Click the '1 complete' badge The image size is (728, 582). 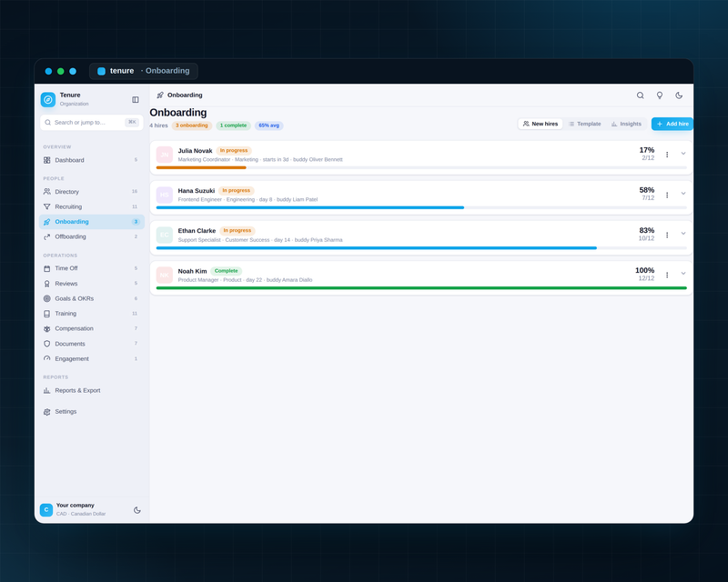coord(233,125)
